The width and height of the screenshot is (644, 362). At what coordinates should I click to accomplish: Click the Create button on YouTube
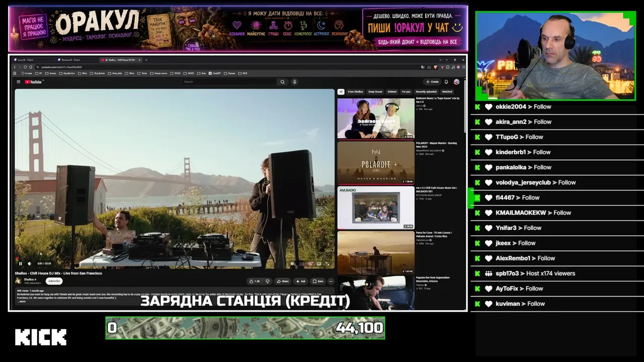point(432,82)
